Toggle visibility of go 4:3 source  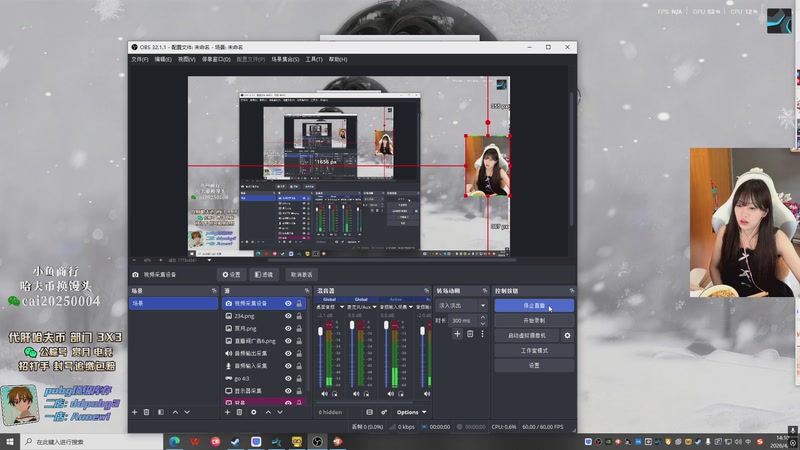click(288, 379)
